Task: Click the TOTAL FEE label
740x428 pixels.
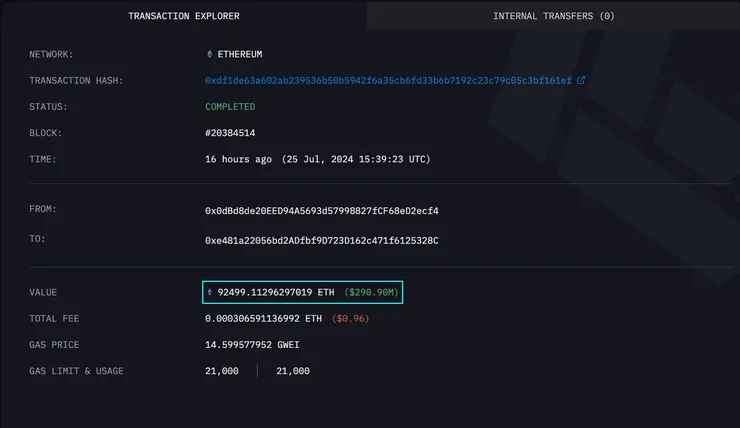Action: 54,319
